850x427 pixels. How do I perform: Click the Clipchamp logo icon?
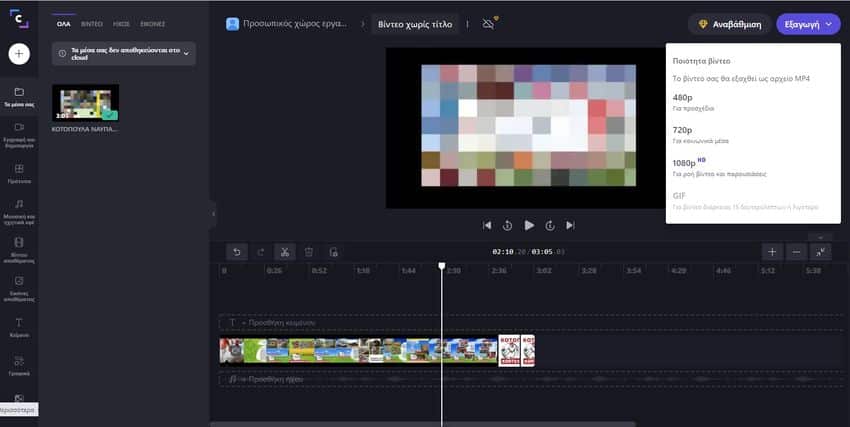coord(19,19)
